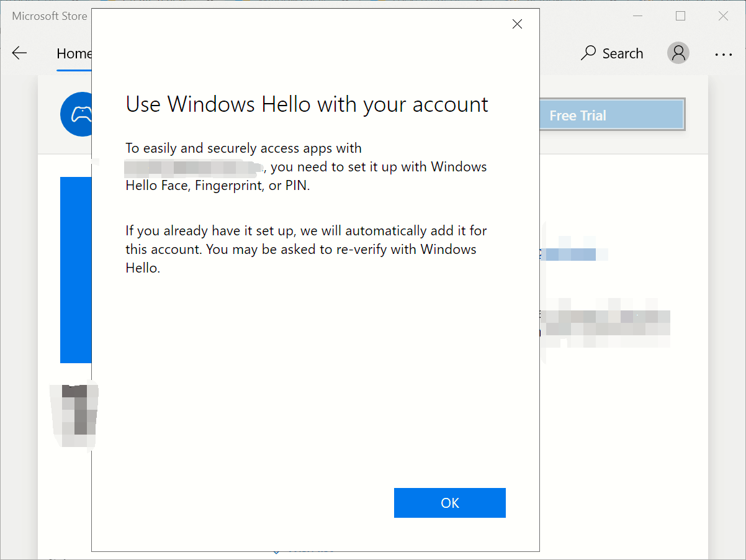Click the dialog heading 'Use Windows Hello with your account'
Image resolution: width=746 pixels, height=560 pixels.
pos(307,104)
